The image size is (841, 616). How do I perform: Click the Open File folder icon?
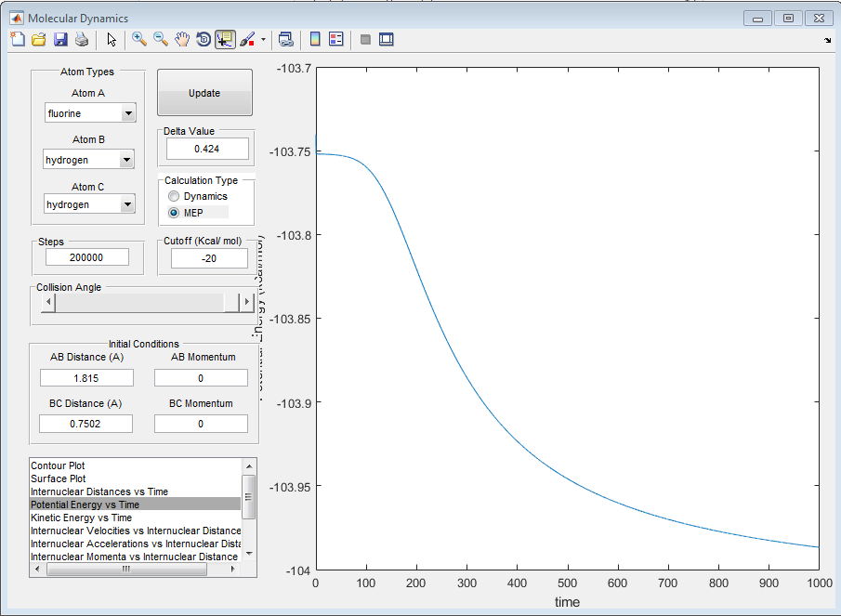click(x=39, y=39)
